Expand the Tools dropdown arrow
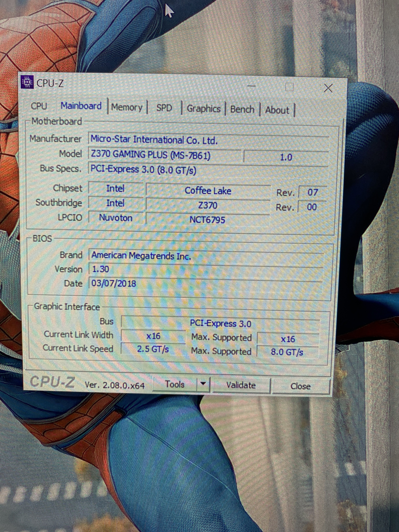Viewport: 399px width, 532px height. tap(203, 384)
